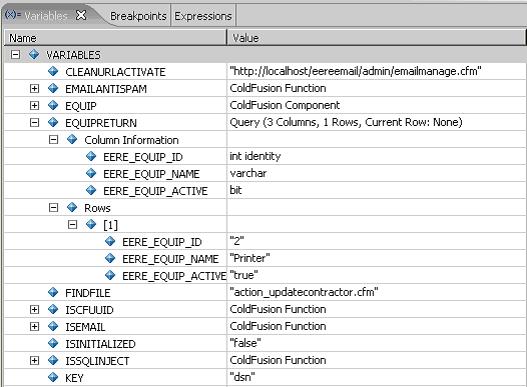Image resolution: width=527 pixels, height=387 pixels.
Task: Click the "bit" value
Action: pyautogui.click(x=236, y=190)
